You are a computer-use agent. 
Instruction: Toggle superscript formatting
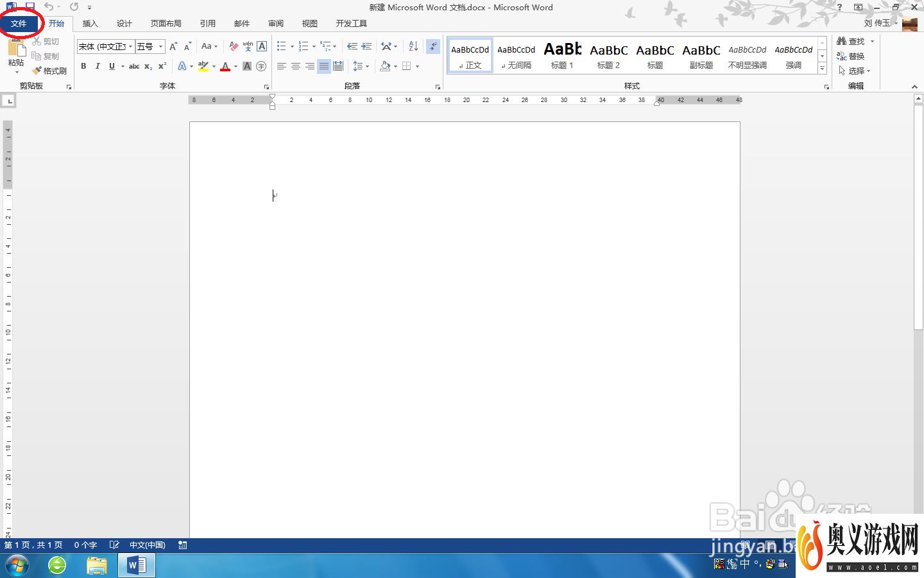click(162, 66)
